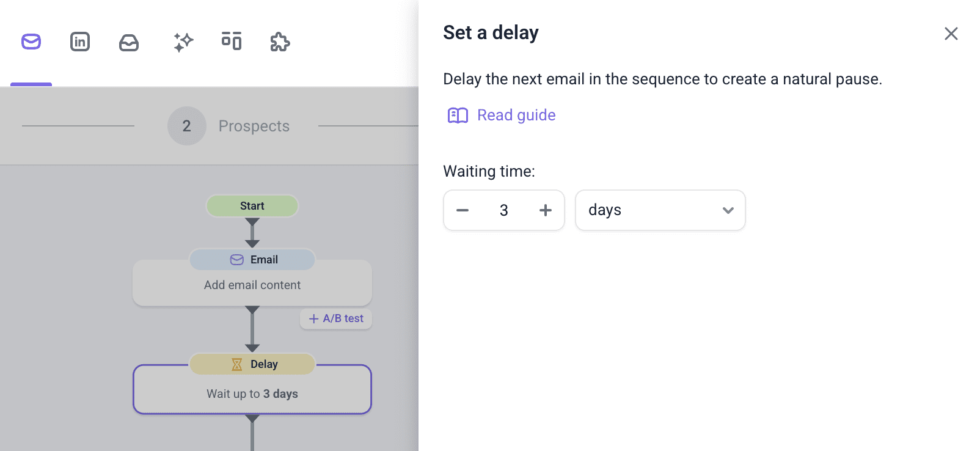The image size is (980, 451).
Task: Open the inbox tray icon
Action: coord(129,42)
